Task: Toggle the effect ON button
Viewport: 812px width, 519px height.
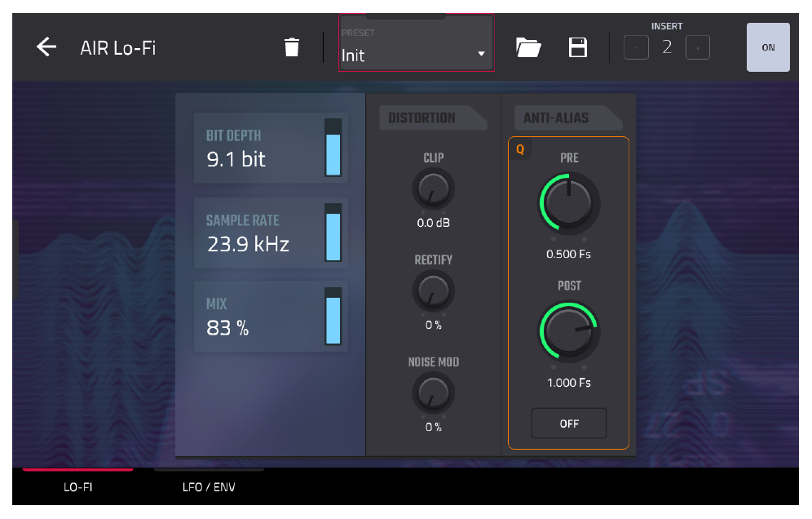Action: point(768,47)
